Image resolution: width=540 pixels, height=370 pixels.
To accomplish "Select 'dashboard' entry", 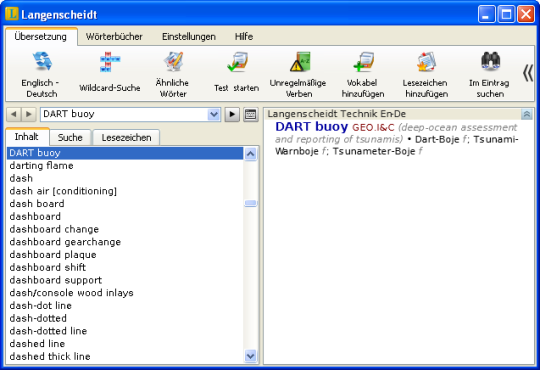I will click(125, 217).
